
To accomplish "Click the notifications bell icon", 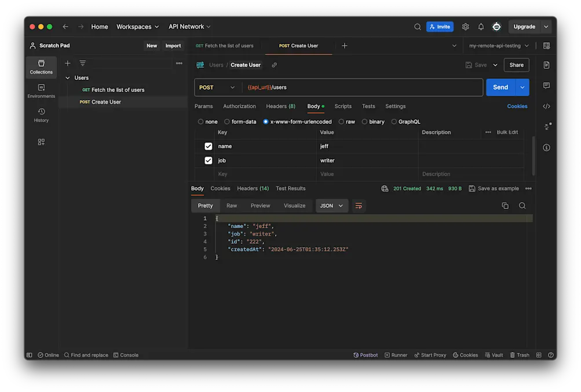I will (x=481, y=27).
